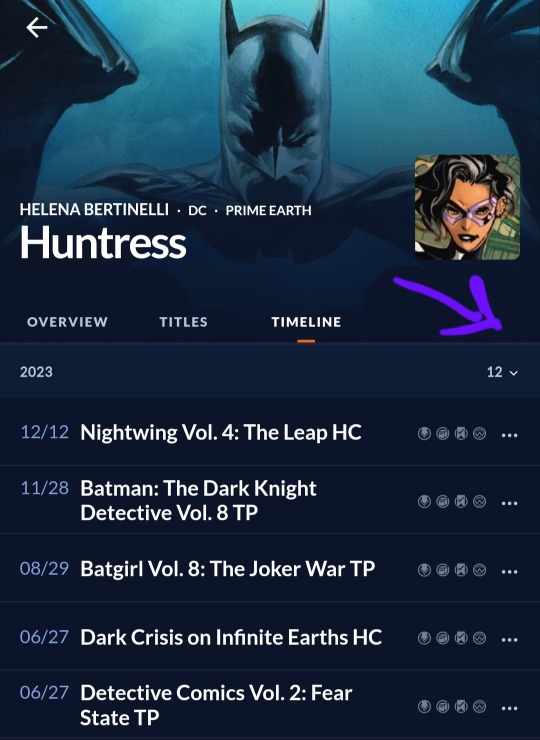Add Batgirl Vol. 8 to collection
The image size is (540, 740).
tap(443, 570)
